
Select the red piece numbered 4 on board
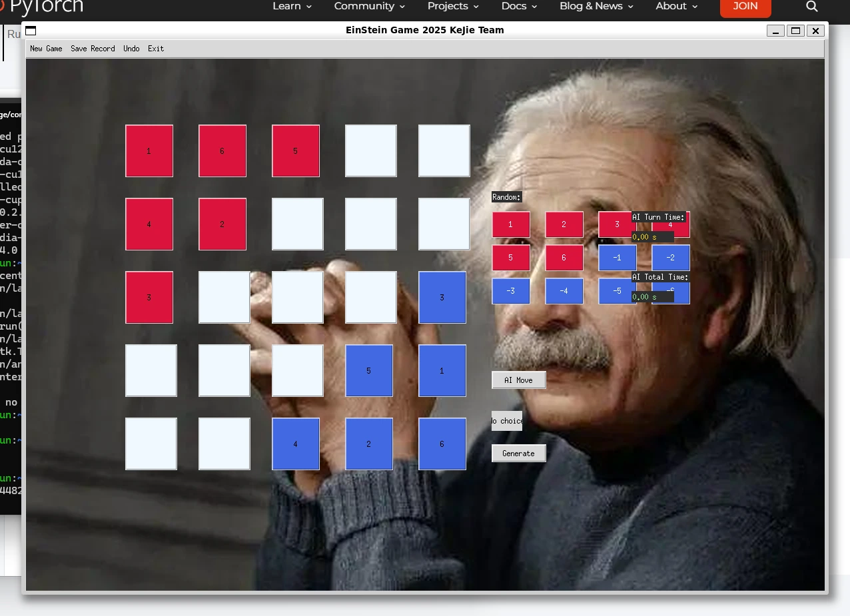tap(149, 224)
